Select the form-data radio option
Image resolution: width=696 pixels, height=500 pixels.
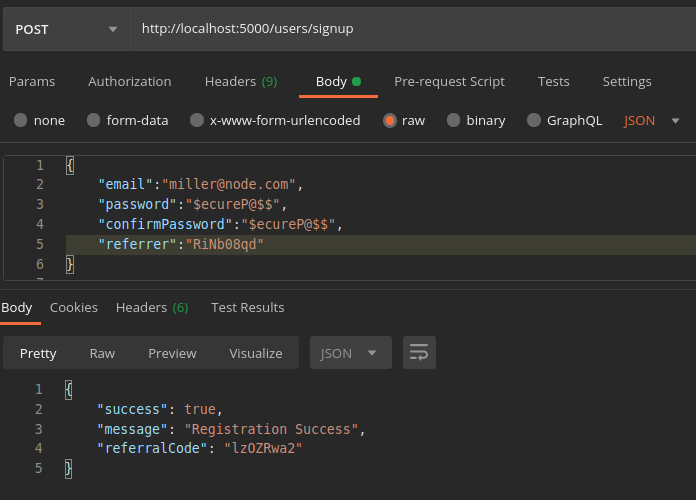pos(94,120)
